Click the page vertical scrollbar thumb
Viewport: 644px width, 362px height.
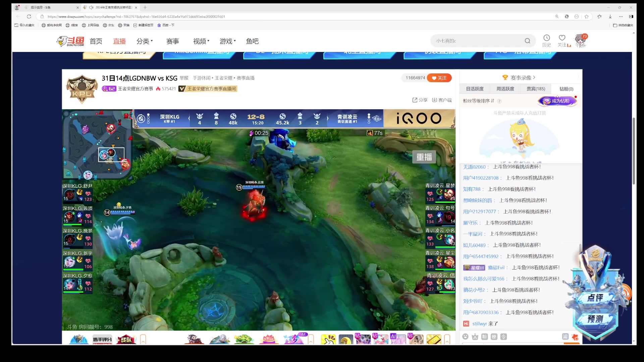(x=634, y=151)
